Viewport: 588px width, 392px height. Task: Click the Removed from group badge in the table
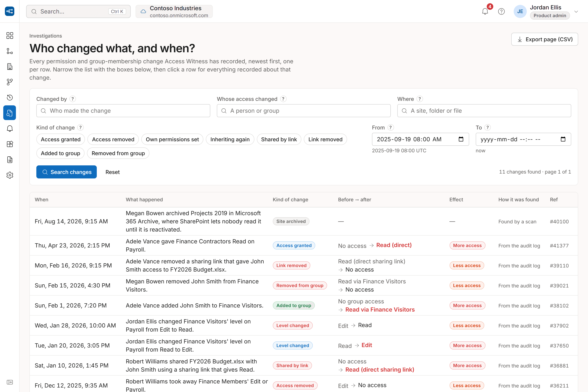pos(300,285)
